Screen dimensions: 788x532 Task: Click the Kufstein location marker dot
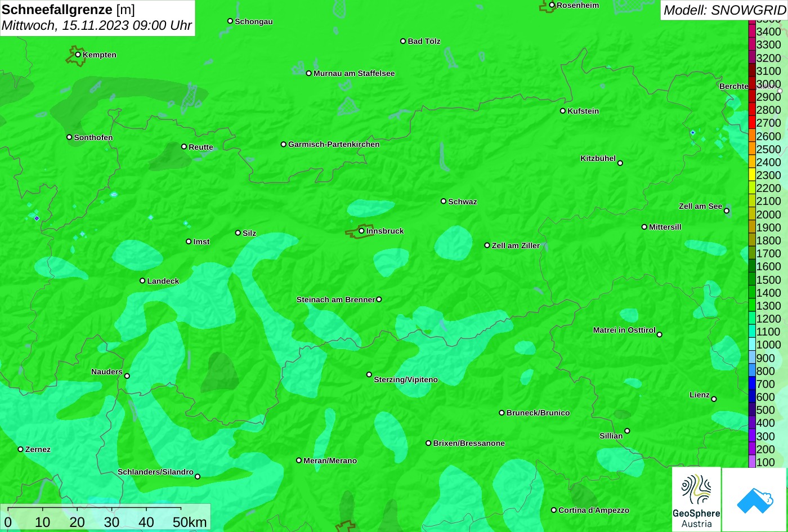tap(563, 111)
